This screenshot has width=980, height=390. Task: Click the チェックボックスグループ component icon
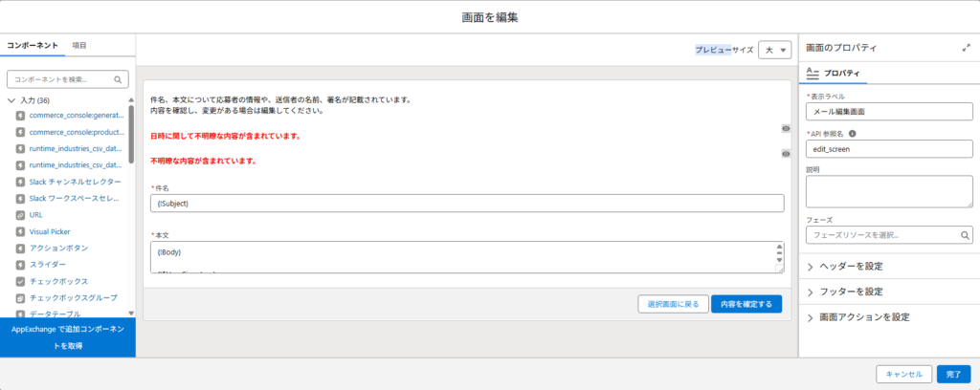click(20, 298)
